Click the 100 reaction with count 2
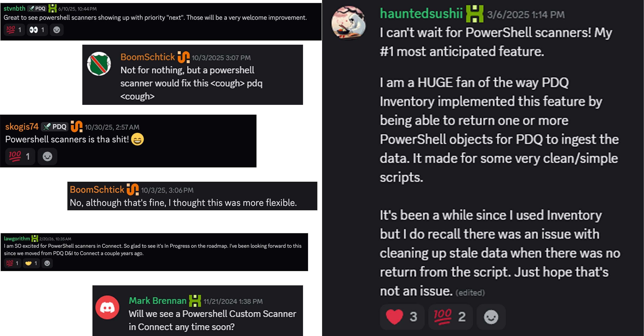Screen dimensions: 644x336 [x=450, y=317]
